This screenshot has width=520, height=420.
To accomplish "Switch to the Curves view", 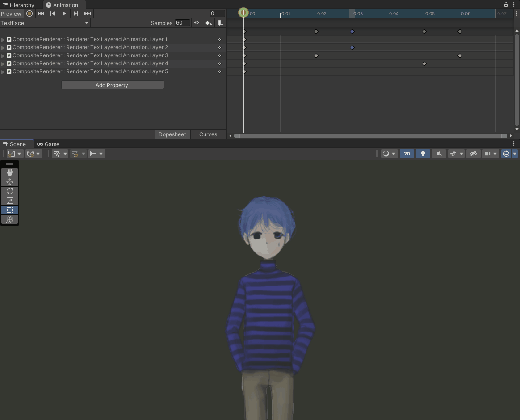I will point(208,134).
